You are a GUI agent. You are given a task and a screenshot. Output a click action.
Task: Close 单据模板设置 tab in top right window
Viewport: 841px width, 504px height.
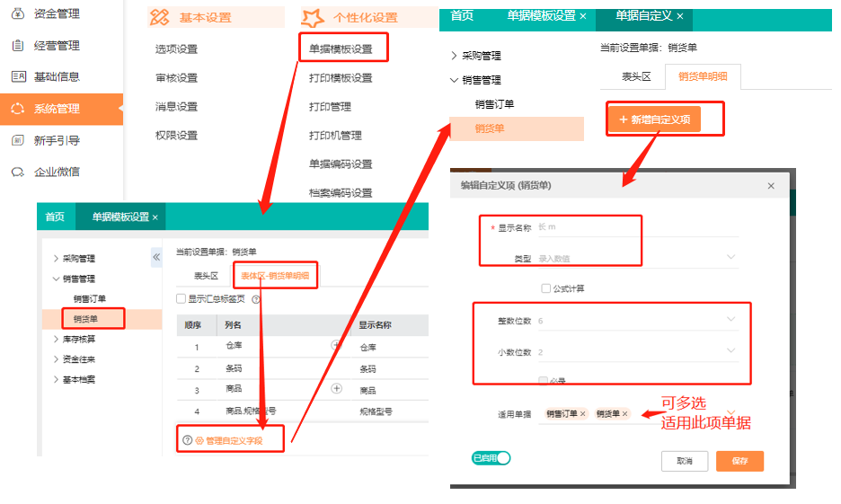click(x=583, y=16)
